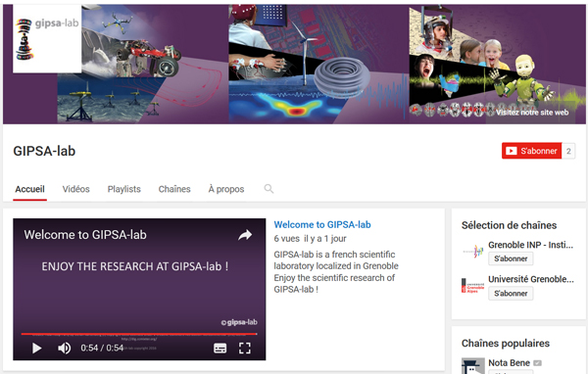Screen dimensions: 588x374
Task: Open the Chaînes tab
Action: tap(174, 189)
